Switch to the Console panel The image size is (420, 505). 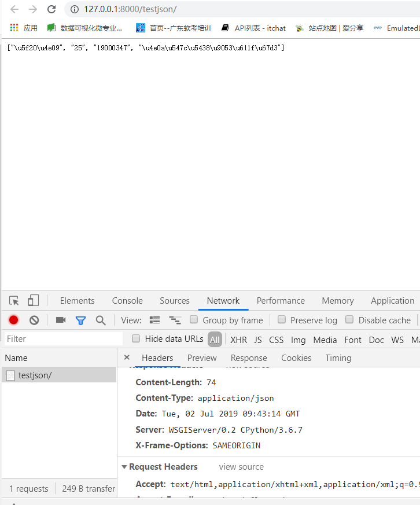pyautogui.click(x=127, y=300)
